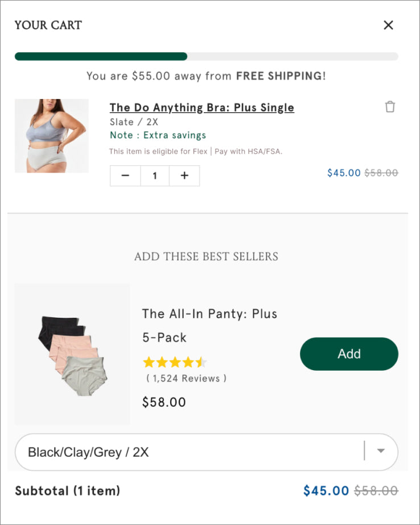Click the bra product thumbnail image
Image resolution: width=420 pixels, height=525 pixels.
click(x=51, y=136)
